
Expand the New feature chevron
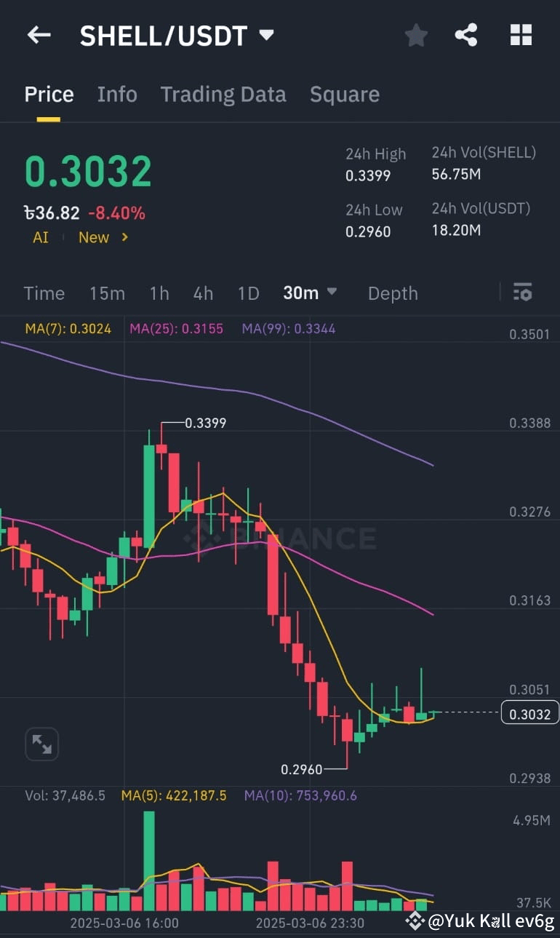[x=125, y=237]
